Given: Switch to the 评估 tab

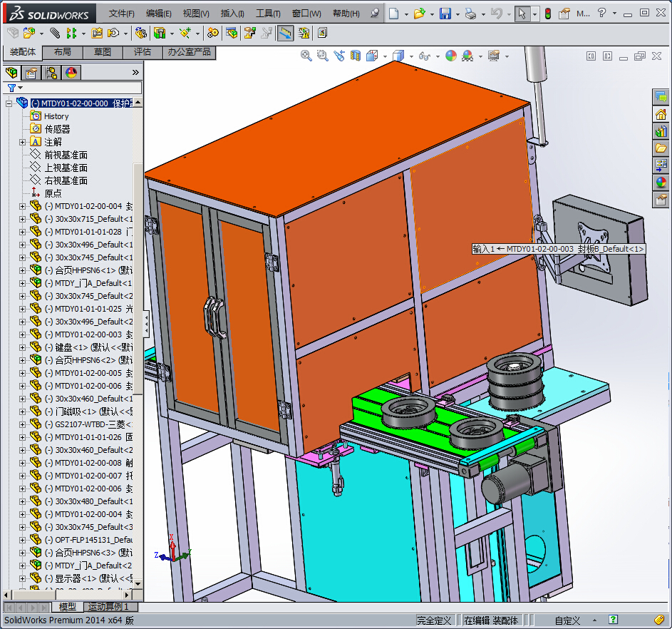Looking at the screenshot, I should pos(143,52).
